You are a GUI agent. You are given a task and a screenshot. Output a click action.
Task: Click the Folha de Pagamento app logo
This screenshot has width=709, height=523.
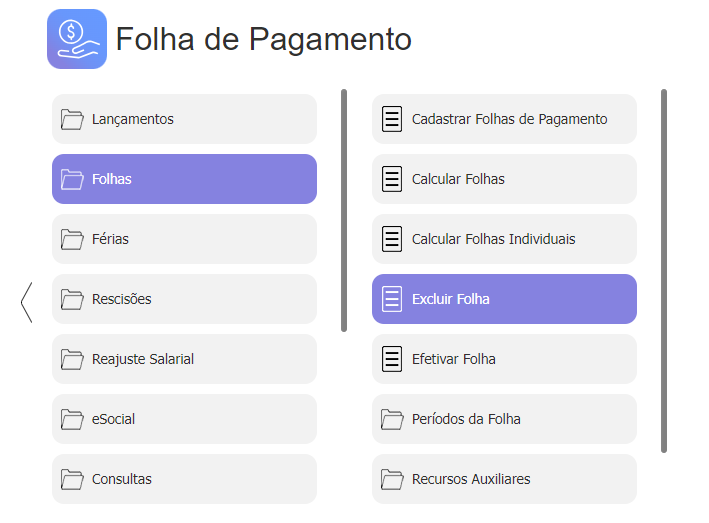pyautogui.click(x=77, y=39)
